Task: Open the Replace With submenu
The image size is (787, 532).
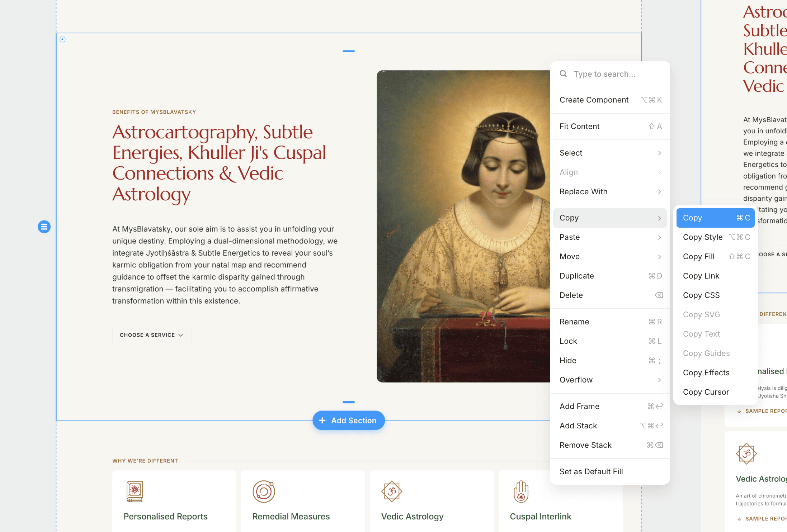Action: click(x=610, y=192)
